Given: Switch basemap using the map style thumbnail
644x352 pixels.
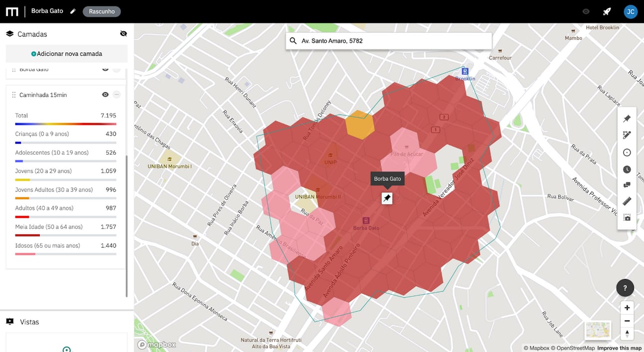Looking at the screenshot, I should [x=598, y=331].
